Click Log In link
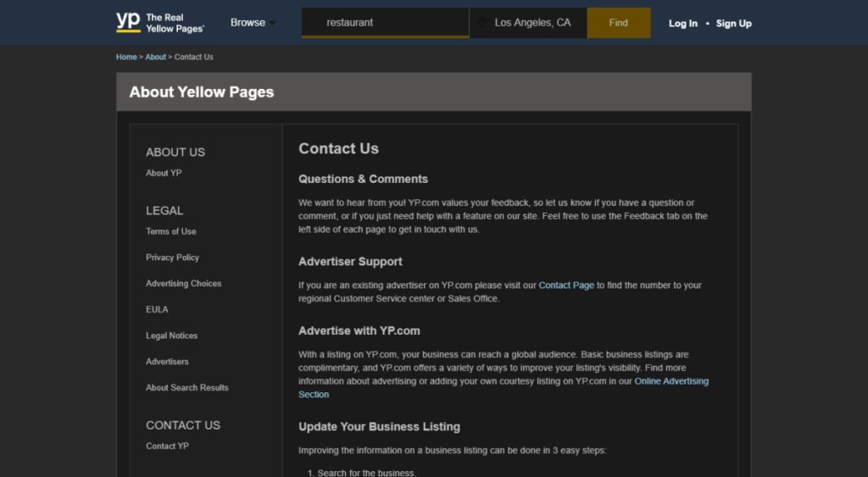 [x=682, y=23]
